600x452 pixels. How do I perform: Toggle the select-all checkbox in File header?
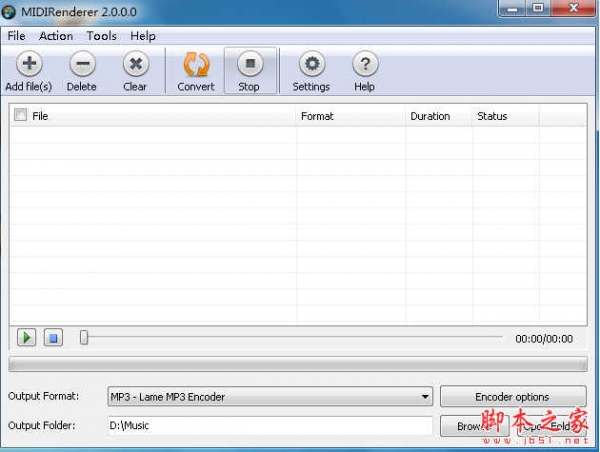pos(20,115)
